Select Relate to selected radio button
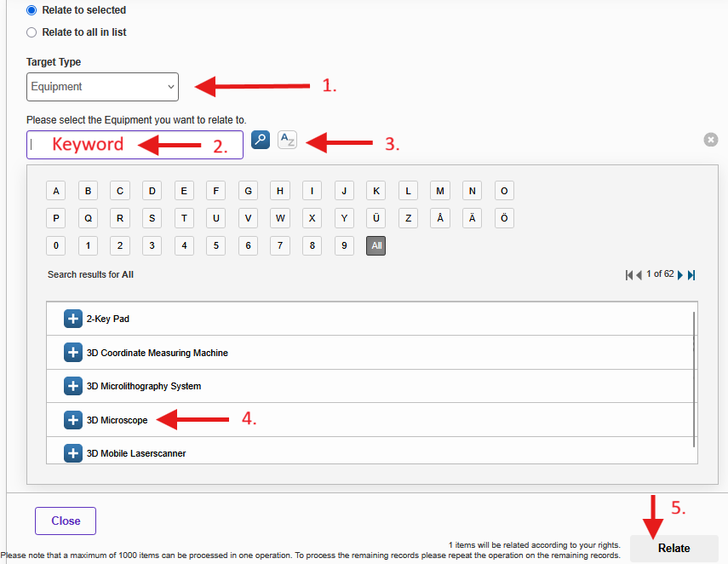This screenshot has height=564, width=728. pos(32,10)
